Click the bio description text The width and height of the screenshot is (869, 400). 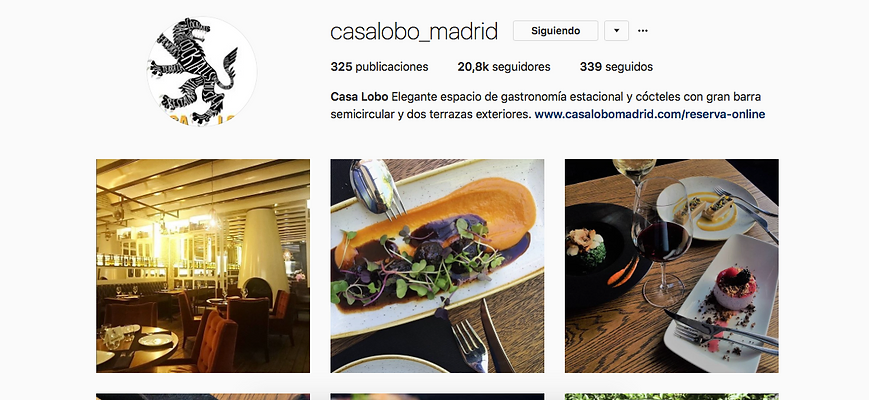tap(548, 106)
